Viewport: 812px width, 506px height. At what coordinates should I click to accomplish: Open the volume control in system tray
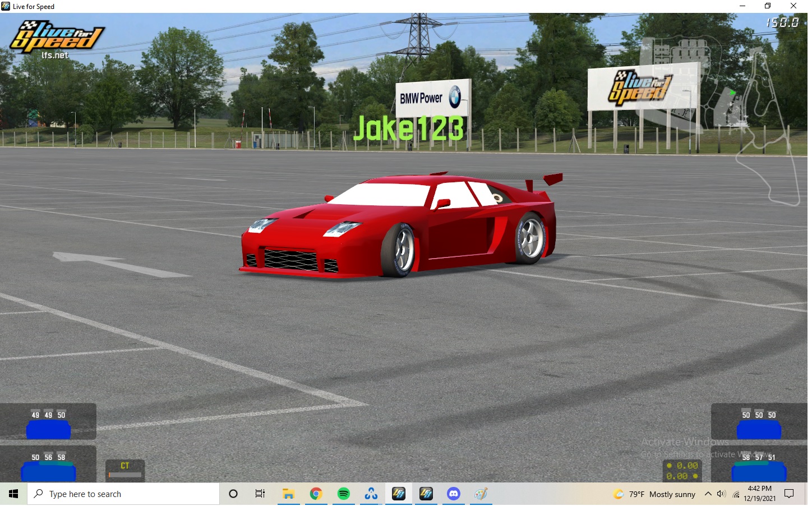721,494
